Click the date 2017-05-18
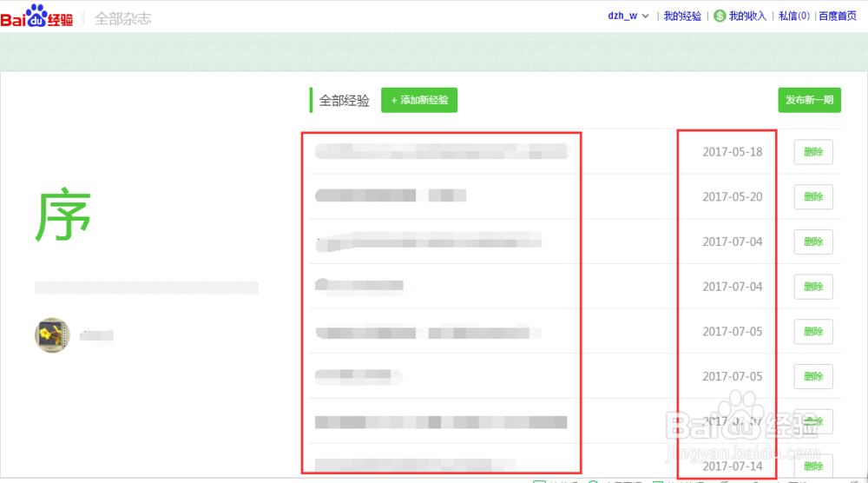The width and height of the screenshot is (868, 483). click(x=733, y=152)
